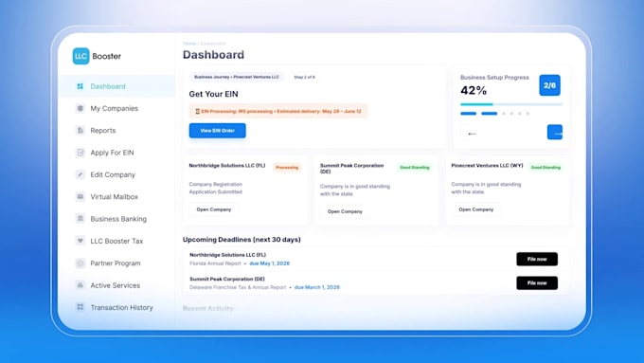Viewport: 644px width, 363px height.
Task: Go to Reports page
Action: [x=103, y=130]
